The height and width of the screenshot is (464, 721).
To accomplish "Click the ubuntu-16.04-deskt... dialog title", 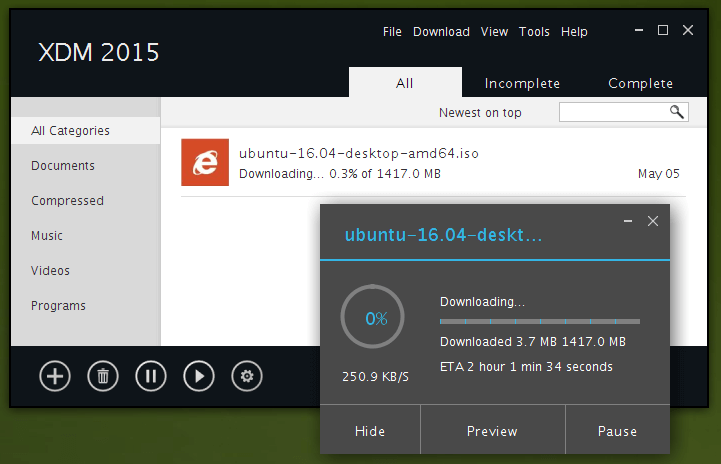I will point(444,235).
